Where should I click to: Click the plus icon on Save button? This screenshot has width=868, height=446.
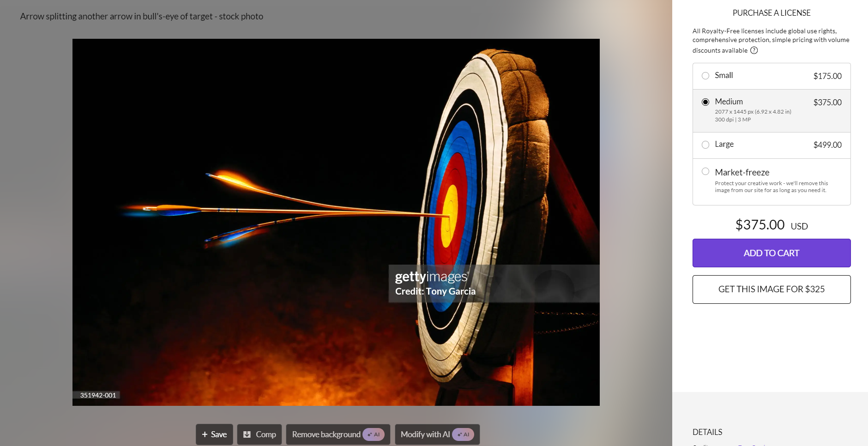pyautogui.click(x=205, y=434)
